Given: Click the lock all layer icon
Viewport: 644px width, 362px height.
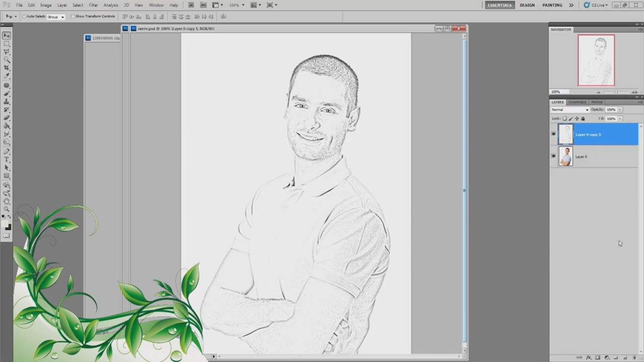Looking at the screenshot, I should pos(583,119).
